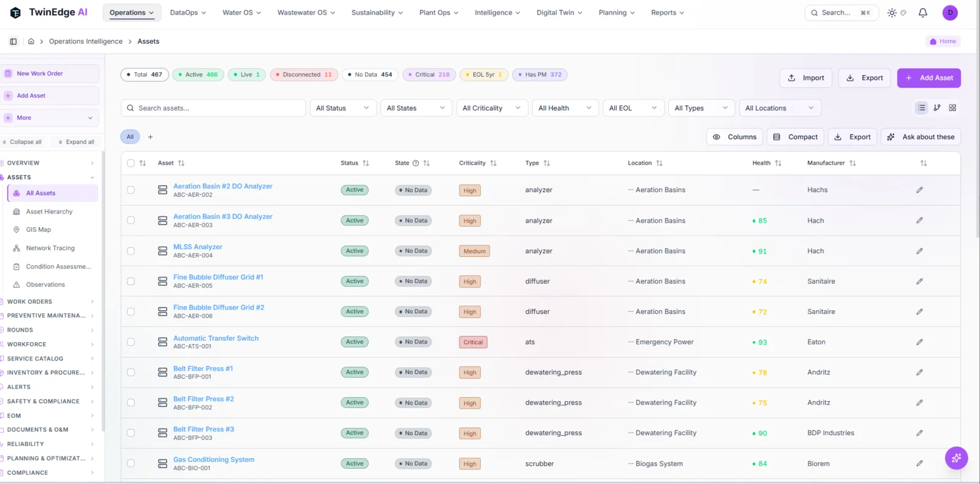
Task: Open the Operations top menu
Action: [132, 12]
